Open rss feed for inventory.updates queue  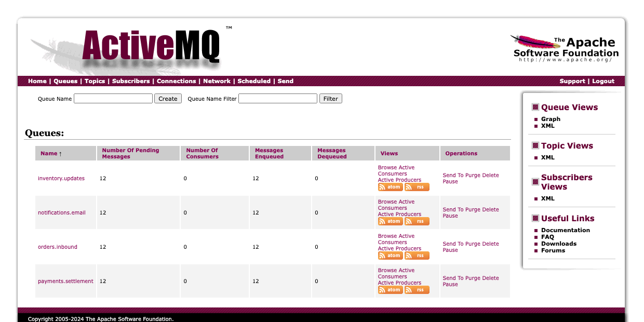pyautogui.click(x=417, y=187)
